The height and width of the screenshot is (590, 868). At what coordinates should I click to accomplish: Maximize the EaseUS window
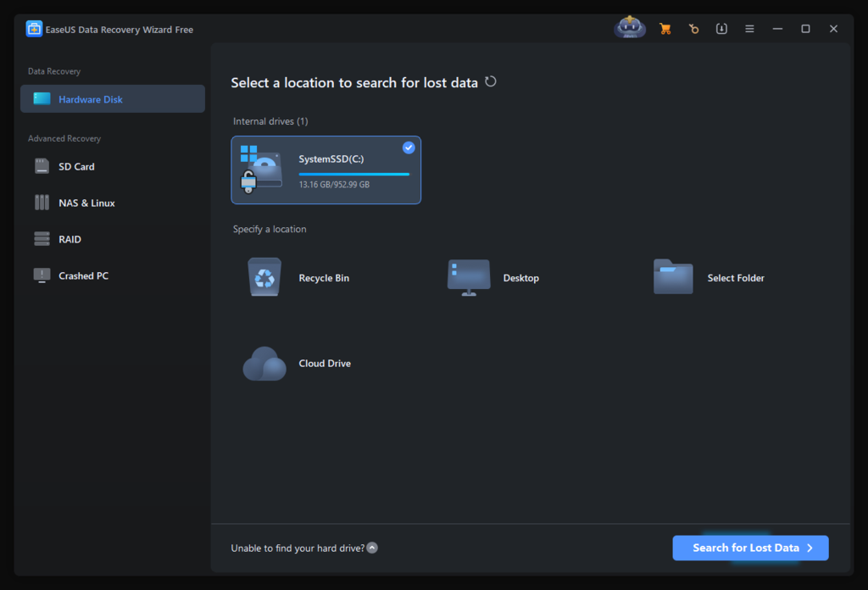click(805, 29)
